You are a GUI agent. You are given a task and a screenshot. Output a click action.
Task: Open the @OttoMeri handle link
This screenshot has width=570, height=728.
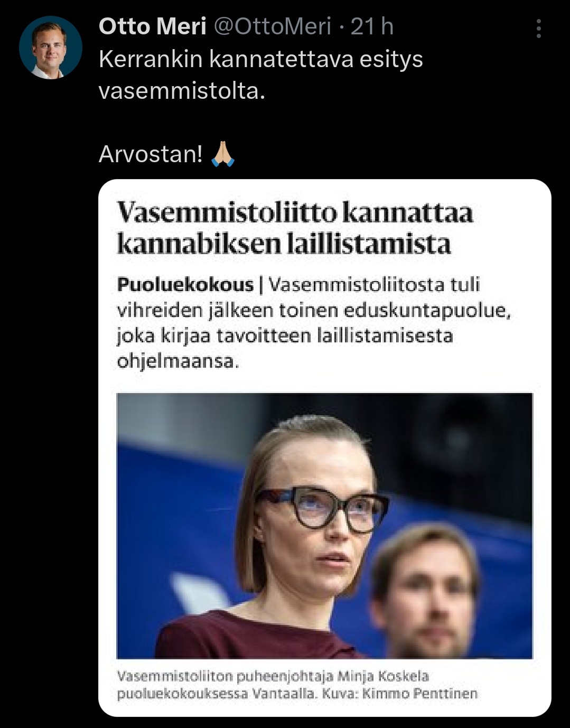pyautogui.click(x=272, y=26)
